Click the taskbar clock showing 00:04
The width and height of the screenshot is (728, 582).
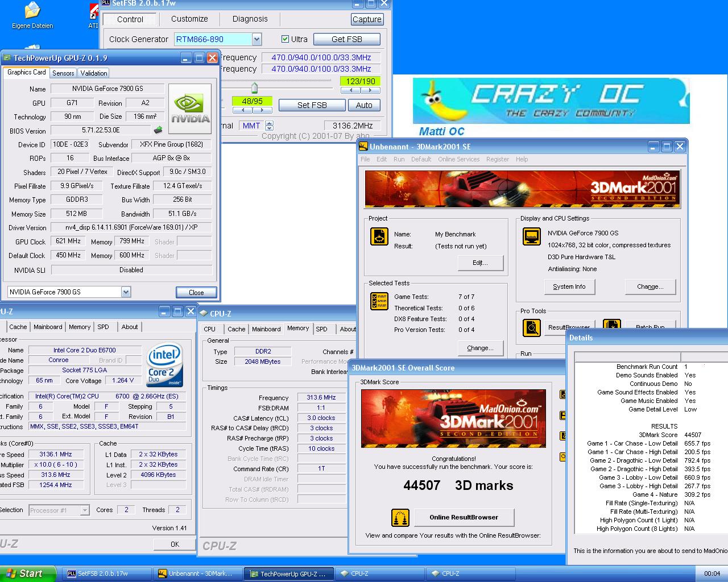point(712,573)
